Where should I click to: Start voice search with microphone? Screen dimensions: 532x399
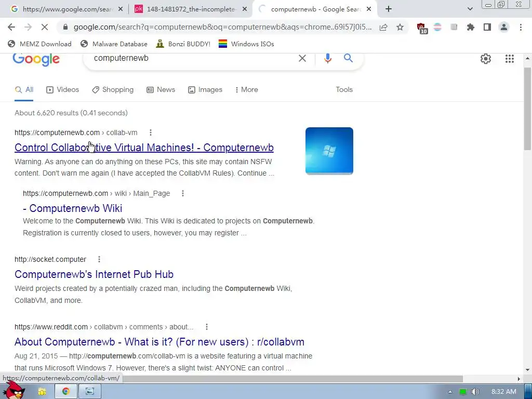[327, 58]
